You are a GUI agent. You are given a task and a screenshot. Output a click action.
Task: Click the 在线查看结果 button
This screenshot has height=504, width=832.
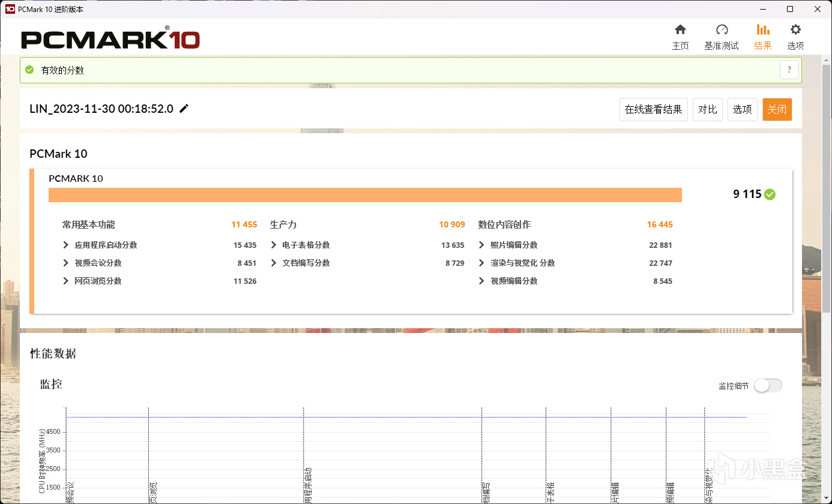pos(654,109)
